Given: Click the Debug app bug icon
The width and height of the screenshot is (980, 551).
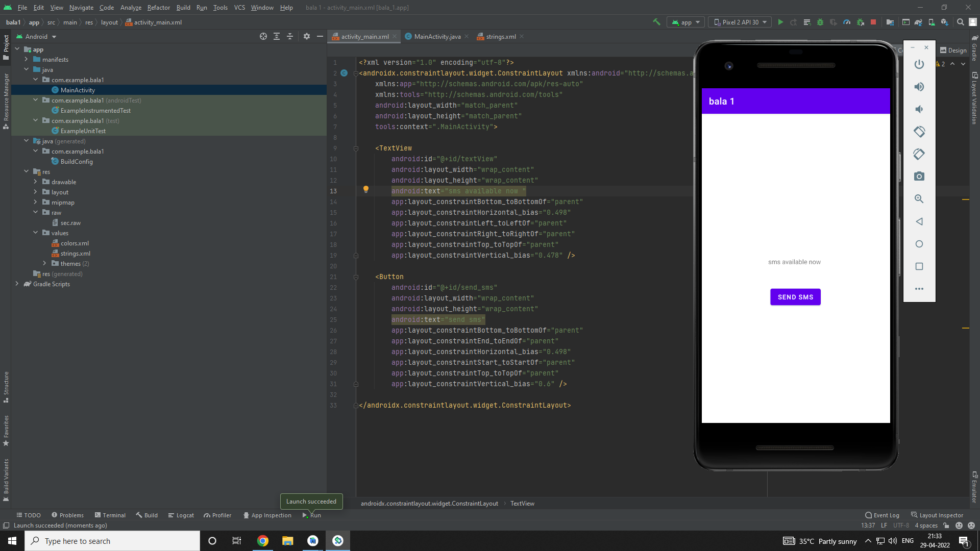Looking at the screenshot, I should point(820,22).
